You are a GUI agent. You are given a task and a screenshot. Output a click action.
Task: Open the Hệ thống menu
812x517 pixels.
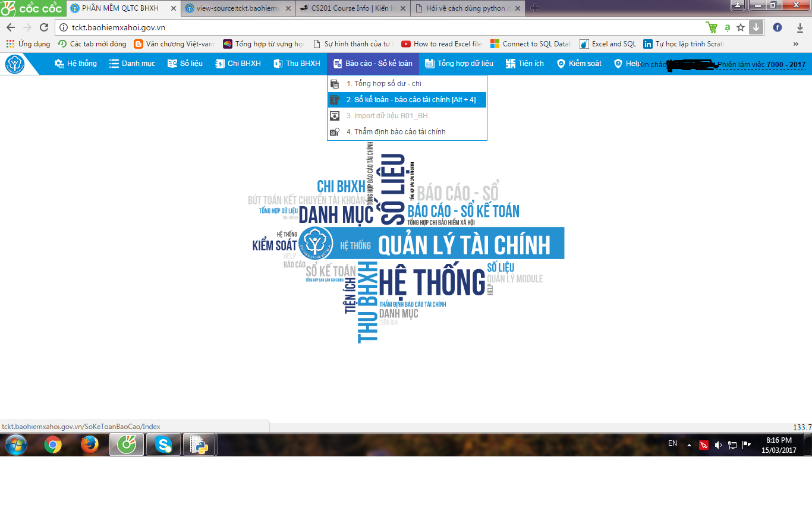(x=75, y=64)
